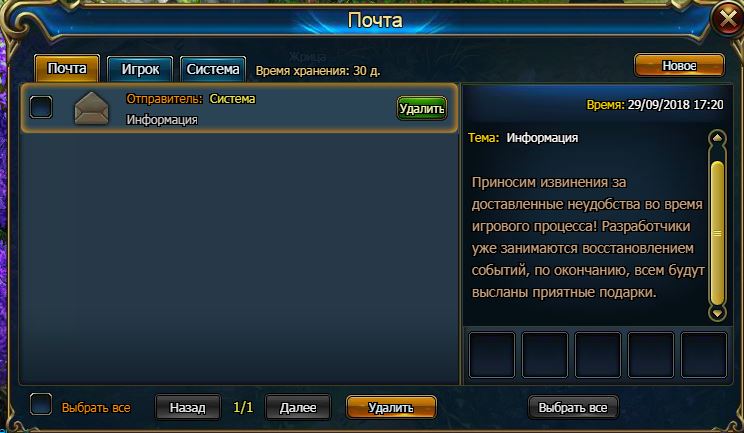Click the scroll up arrow in message panel
Image resolution: width=744 pixels, height=433 pixels.
pyautogui.click(x=717, y=138)
